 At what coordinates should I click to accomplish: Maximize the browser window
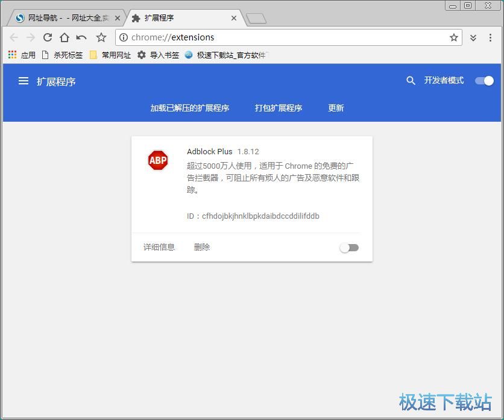coord(468,6)
